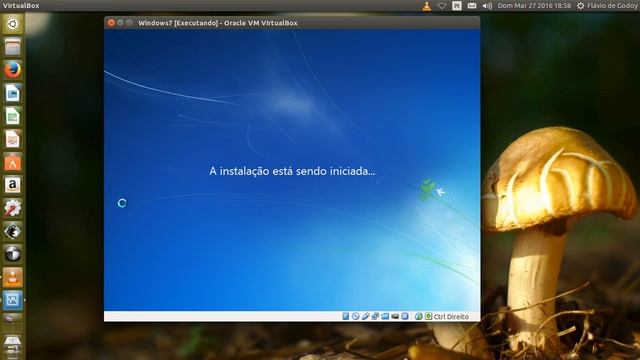The width and height of the screenshot is (640, 360).
Task: Open the 'Flávio de Godoy' session menu
Action: point(608,6)
